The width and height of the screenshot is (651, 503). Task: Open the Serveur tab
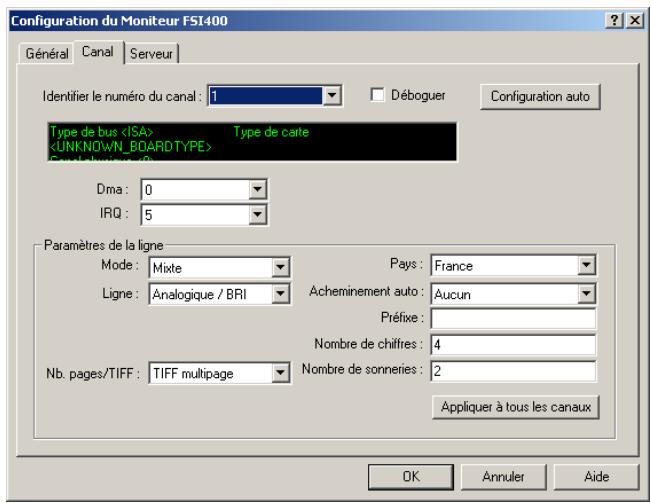[151, 54]
